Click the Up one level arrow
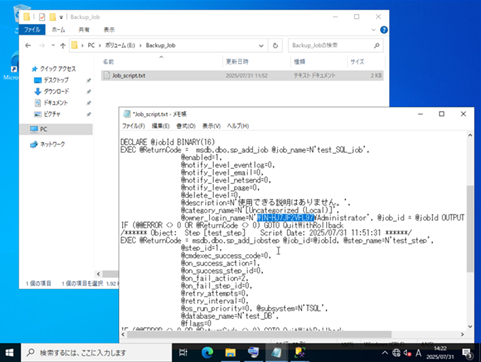This screenshot has width=481, height=362. (63, 46)
